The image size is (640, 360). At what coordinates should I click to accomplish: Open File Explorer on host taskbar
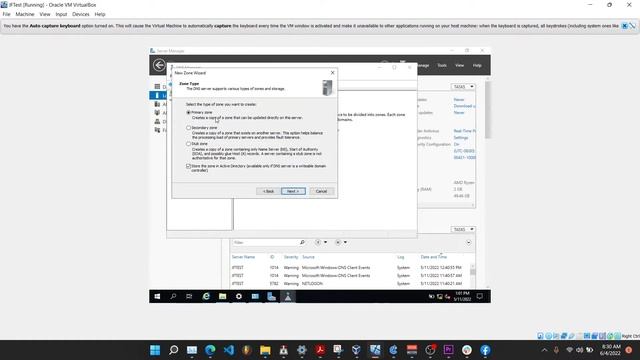[x=265, y=350]
